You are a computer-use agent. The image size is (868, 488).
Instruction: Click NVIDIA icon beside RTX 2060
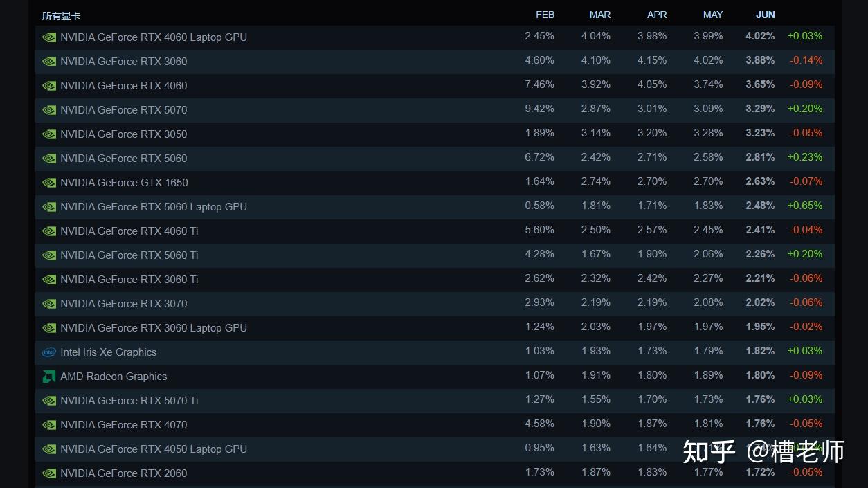pyautogui.click(x=49, y=473)
